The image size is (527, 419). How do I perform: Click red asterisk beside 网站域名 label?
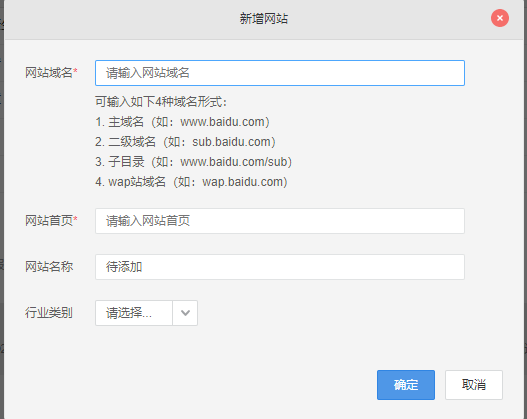pyautogui.click(x=75, y=71)
